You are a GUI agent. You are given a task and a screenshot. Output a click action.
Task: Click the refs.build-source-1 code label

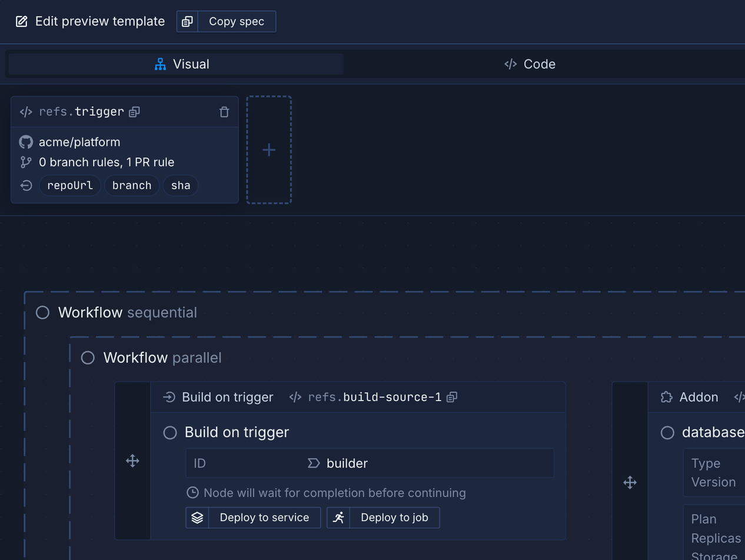pyautogui.click(x=375, y=397)
